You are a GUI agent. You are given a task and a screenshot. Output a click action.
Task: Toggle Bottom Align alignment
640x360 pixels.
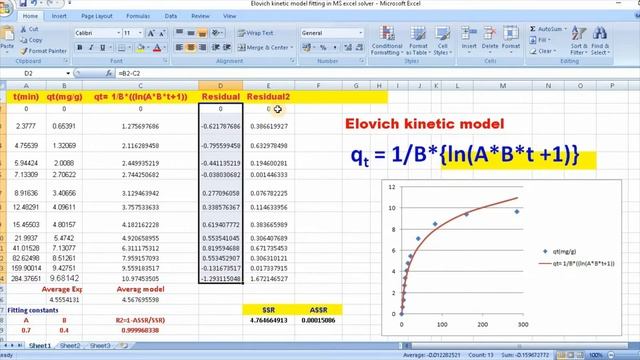click(x=202, y=33)
